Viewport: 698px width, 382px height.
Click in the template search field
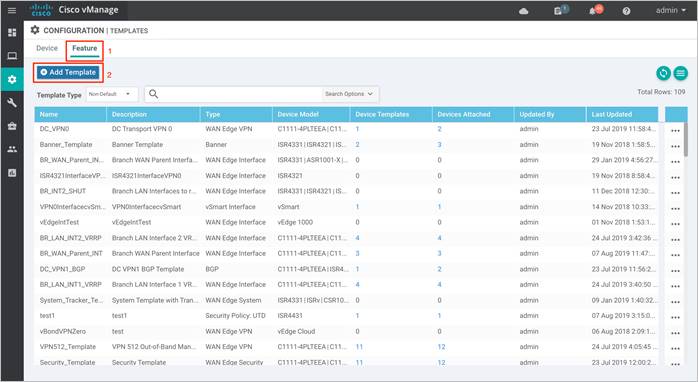240,94
